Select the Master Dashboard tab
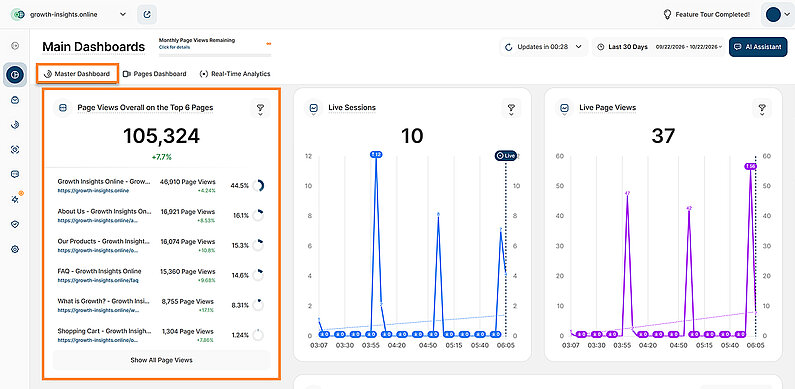Viewport: 795px width, 389px height. coord(77,74)
